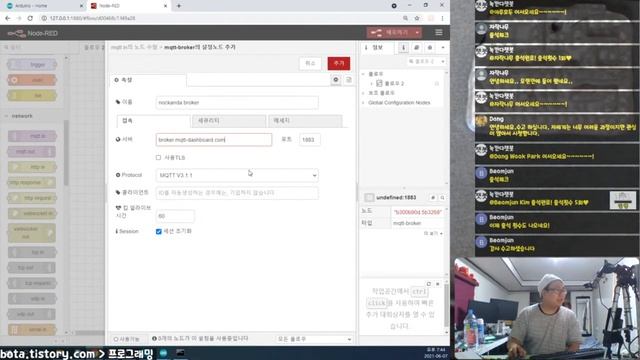
Task: Click the red add button
Action: [339, 63]
